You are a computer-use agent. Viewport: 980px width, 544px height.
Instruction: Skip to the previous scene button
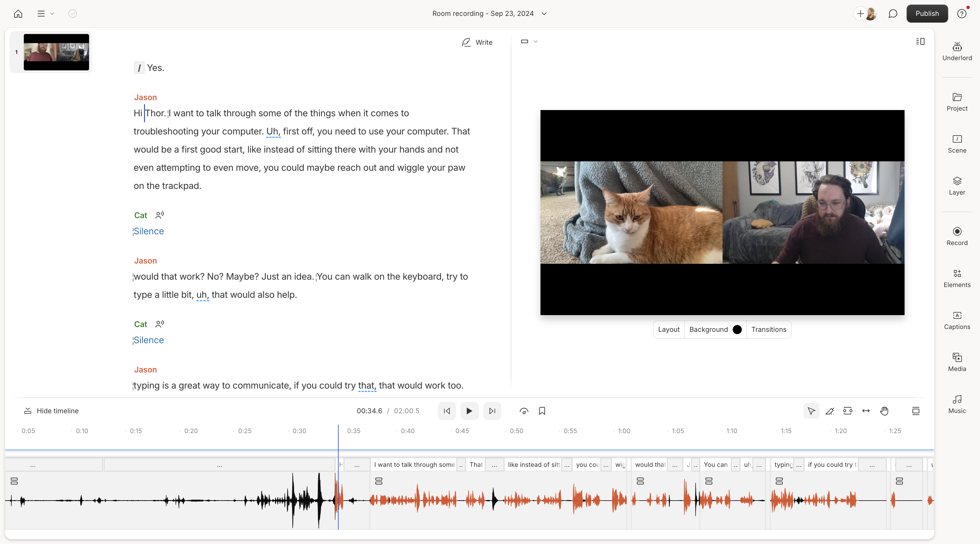point(447,411)
